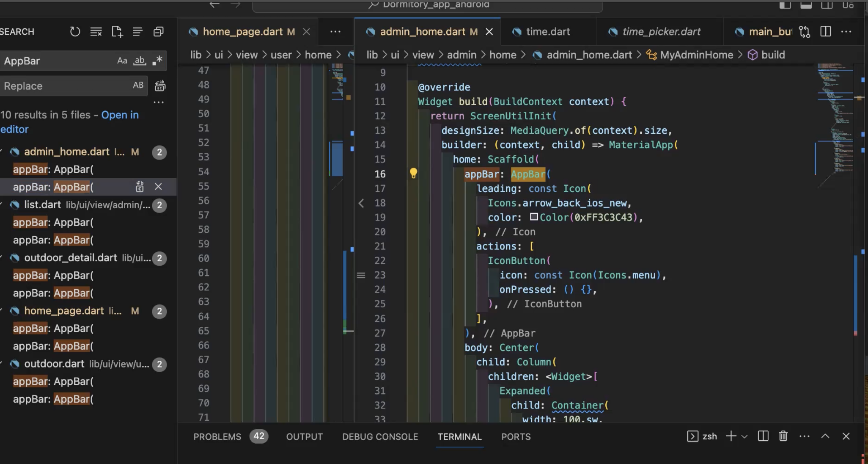The height and width of the screenshot is (464, 868).
Task: Click the clear search results icon
Action: (96, 32)
